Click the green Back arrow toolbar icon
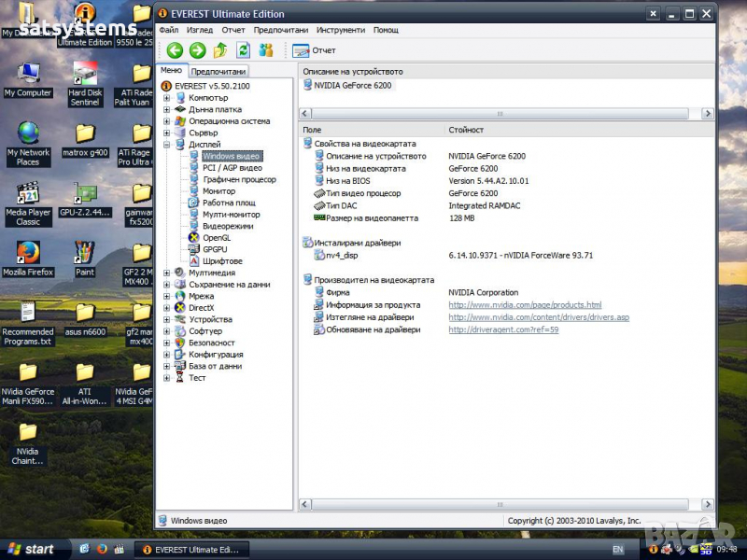Viewport: 747px width, 560px height. pyautogui.click(x=175, y=50)
